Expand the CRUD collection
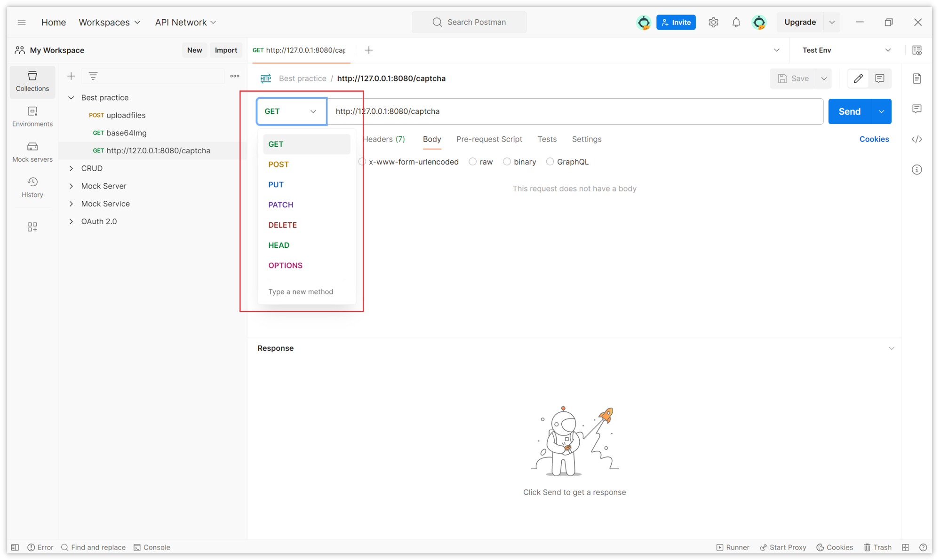The width and height of the screenshot is (941, 560). point(71,168)
